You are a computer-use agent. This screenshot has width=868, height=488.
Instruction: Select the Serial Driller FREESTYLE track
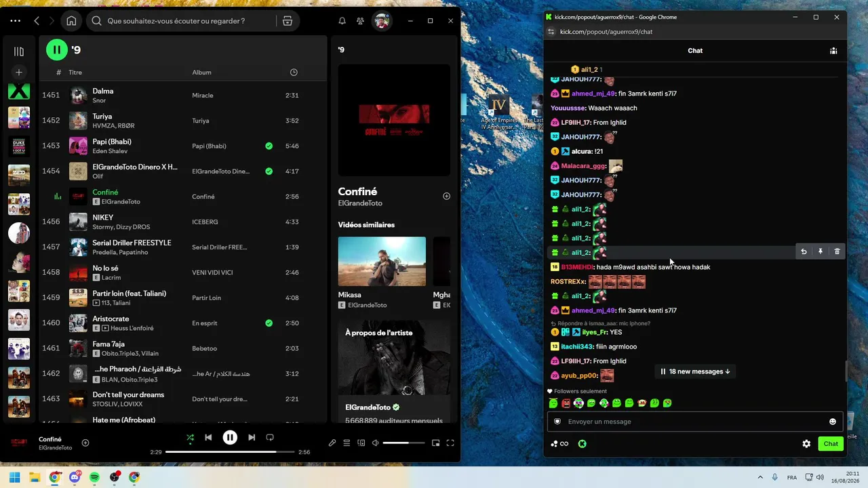tap(182, 247)
